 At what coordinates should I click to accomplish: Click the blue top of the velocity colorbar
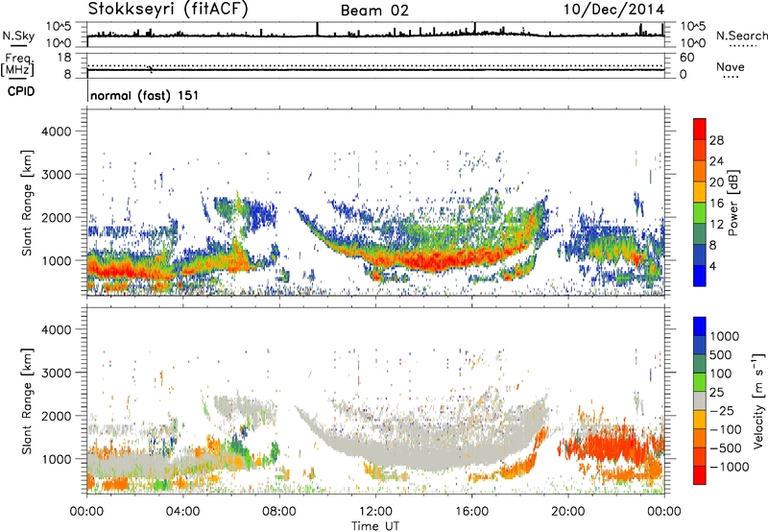coord(700,326)
